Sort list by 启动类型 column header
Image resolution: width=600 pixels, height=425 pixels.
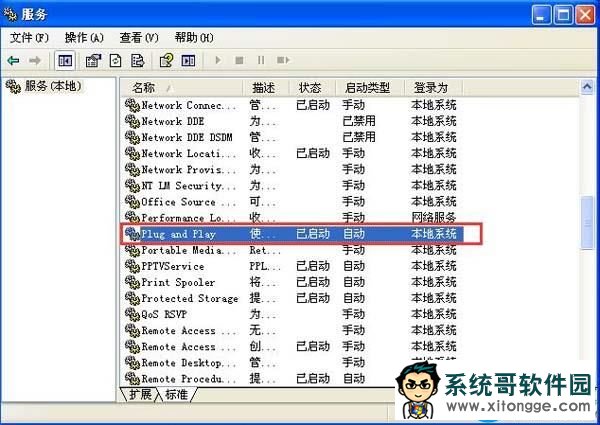(x=368, y=88)
